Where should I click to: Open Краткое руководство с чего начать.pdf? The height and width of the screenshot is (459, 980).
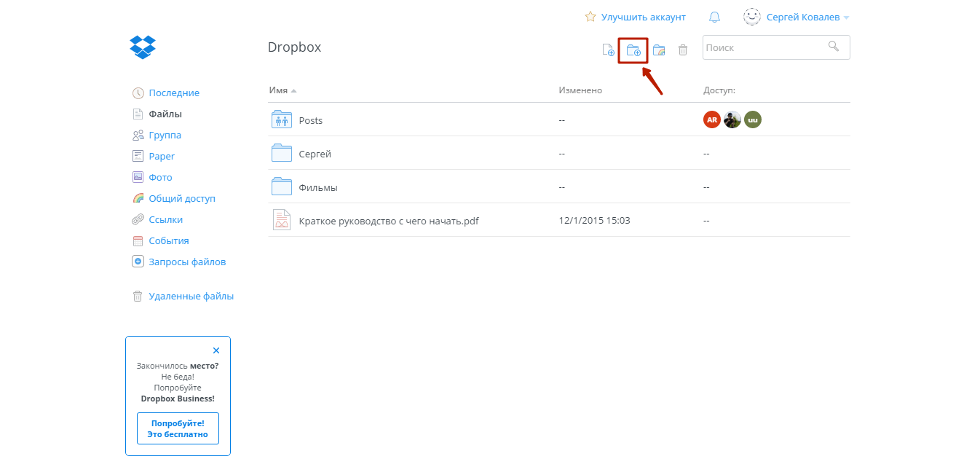pos(388,221)
